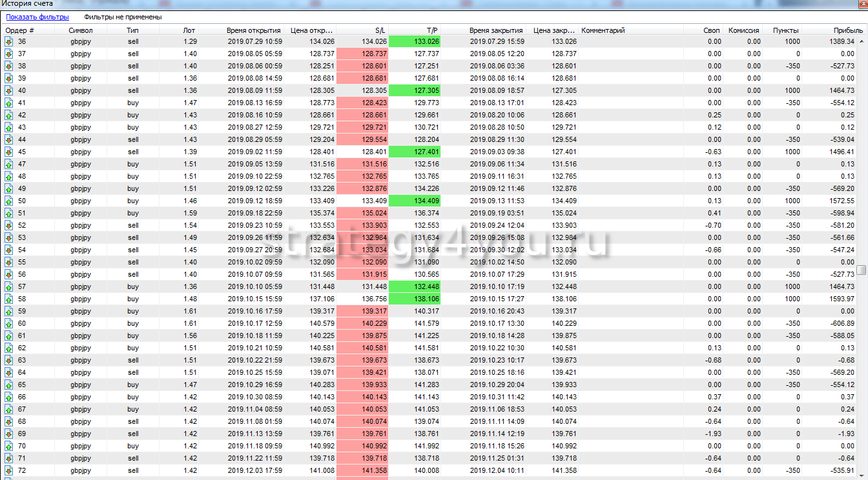Image resolution: width=868 pixels, height=480 pixels.
Task: Click the order icon for order 36
Action: tap(9, 41)
